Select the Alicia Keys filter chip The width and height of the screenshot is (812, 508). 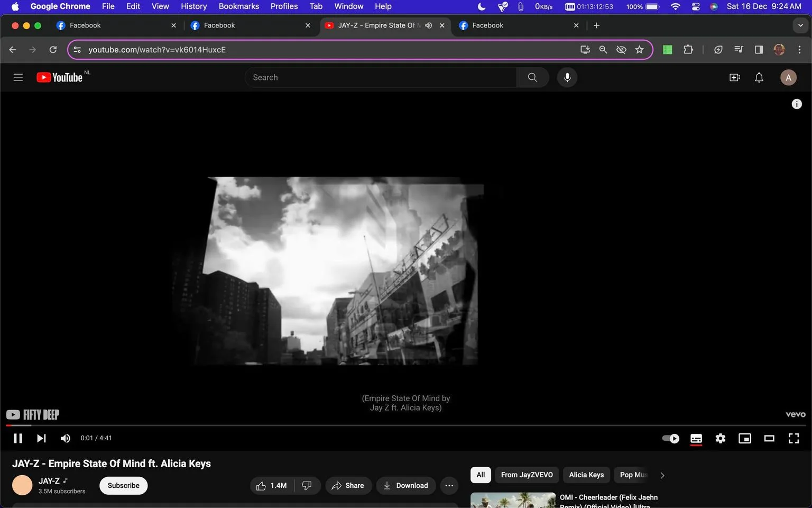point(586,475)
